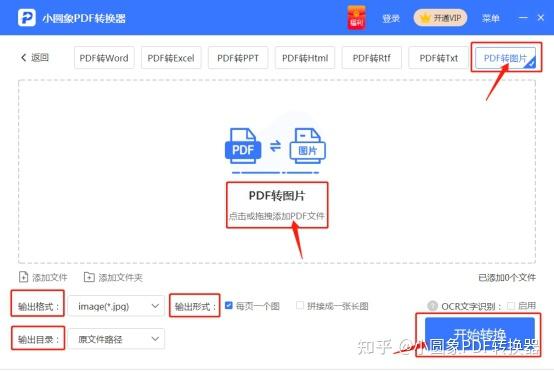Click the 添加文件 text button
The image size is (554, 371).
[50, 277]
